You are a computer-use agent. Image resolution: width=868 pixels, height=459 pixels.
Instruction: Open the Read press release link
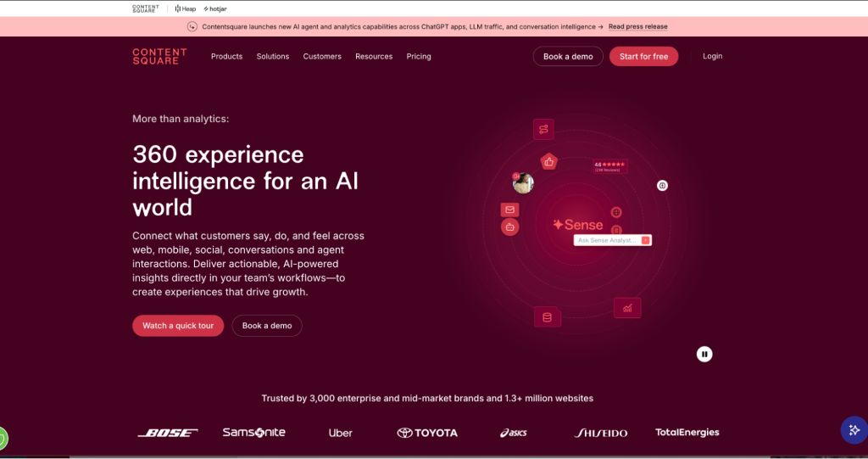[x=637, y=26]
